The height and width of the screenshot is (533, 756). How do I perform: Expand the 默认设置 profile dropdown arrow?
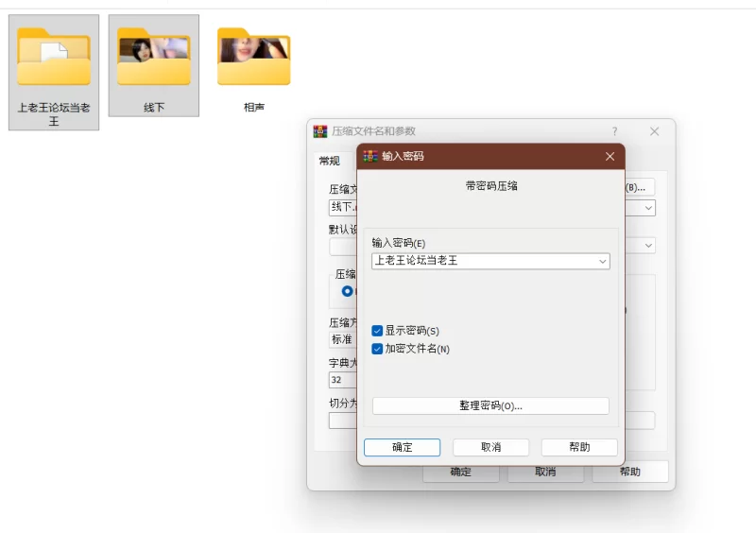(x=648, y=246)
